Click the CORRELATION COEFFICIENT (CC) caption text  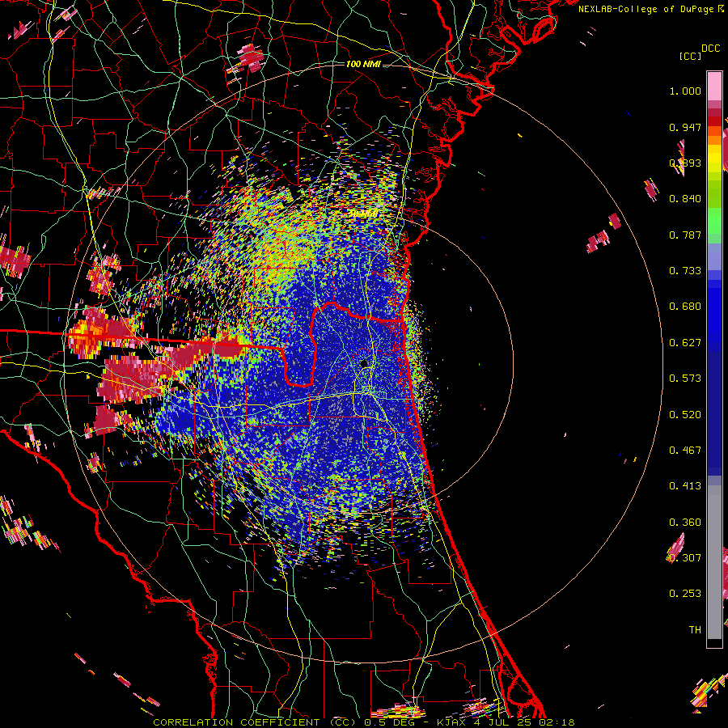[x=255, y=722]
